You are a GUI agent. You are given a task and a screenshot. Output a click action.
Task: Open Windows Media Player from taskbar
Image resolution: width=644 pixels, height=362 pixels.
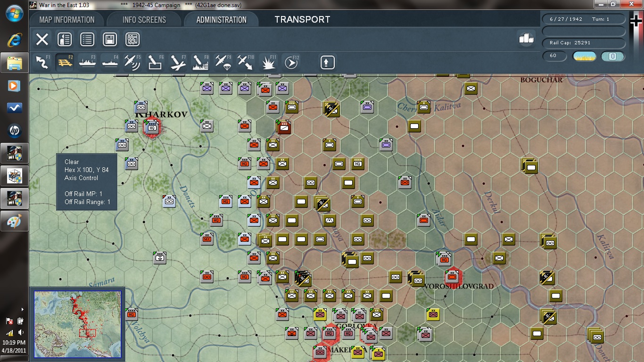click(14, 86)
